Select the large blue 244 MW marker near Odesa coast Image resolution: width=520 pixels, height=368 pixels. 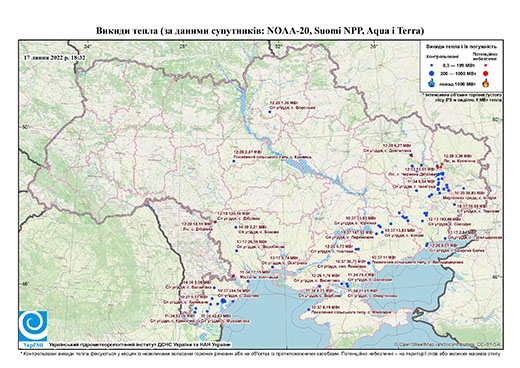pos(223,301)
